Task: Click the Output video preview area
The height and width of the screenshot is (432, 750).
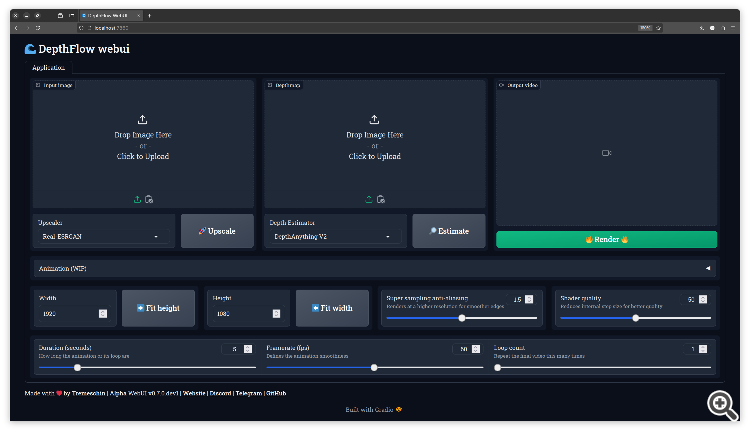Action: click(607, 153)
